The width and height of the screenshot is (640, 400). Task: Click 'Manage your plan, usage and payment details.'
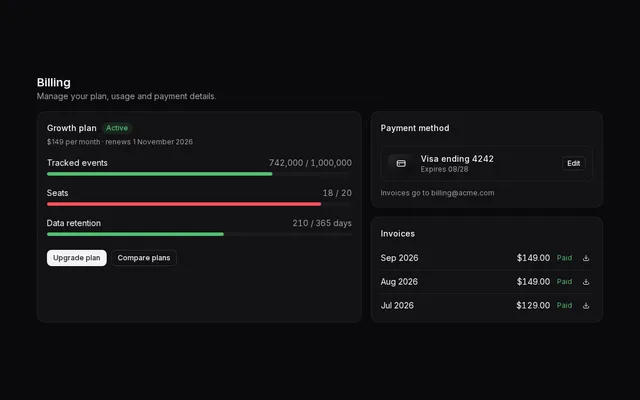(x=127, y=96)
